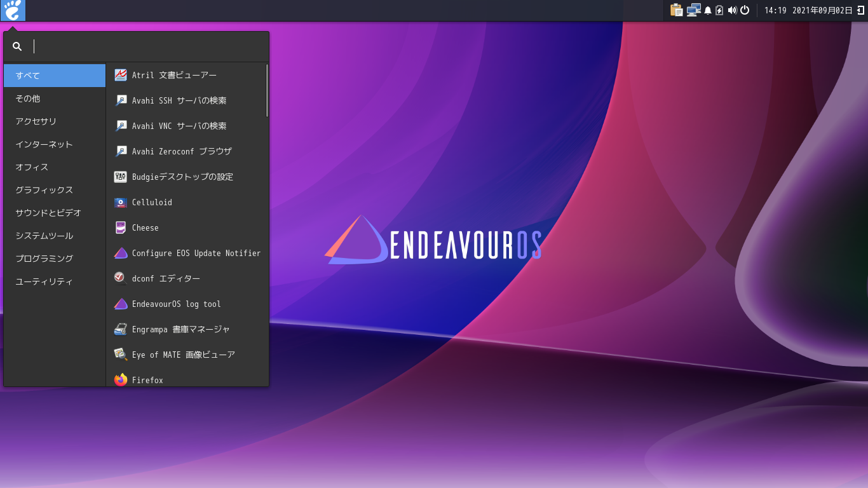
Task: Open Avahi VNC サーバの検索 entry text
Action: [x=179, y=126]
